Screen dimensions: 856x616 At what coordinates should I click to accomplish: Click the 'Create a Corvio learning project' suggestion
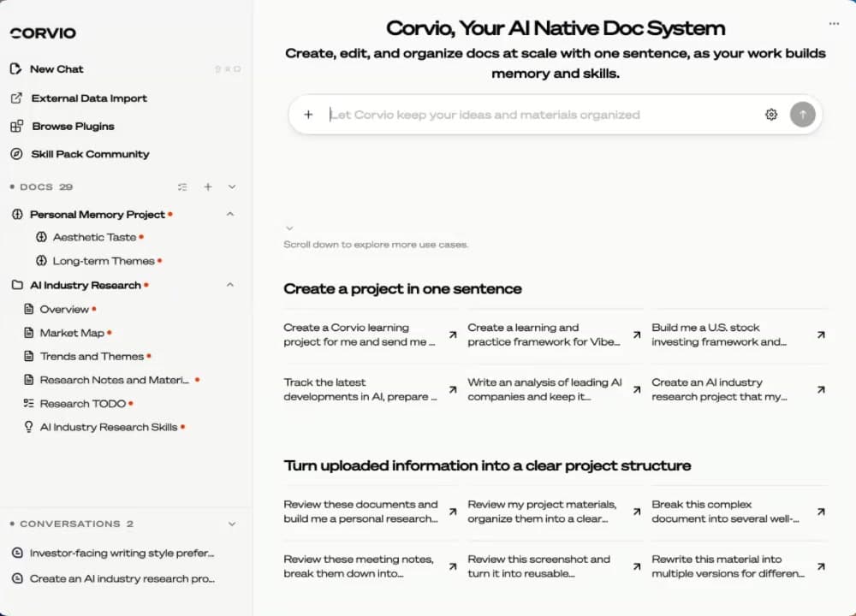click(x=360, y=335)
